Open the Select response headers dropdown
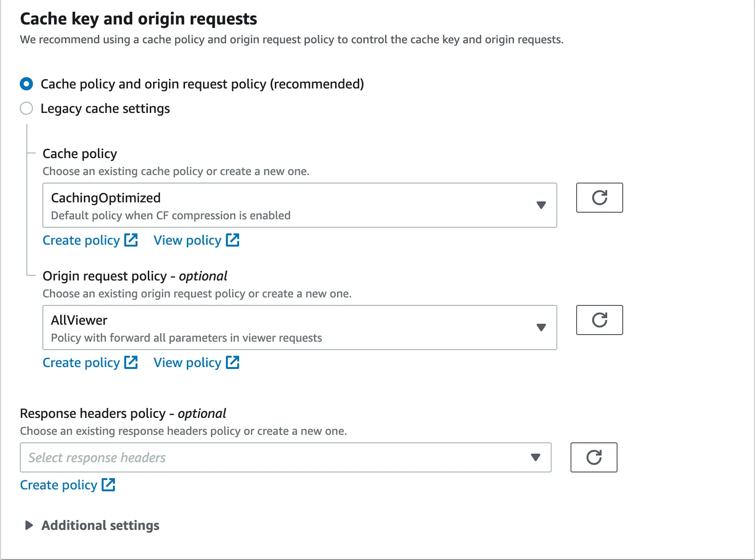The height and width of the screenshot is (560, 755). pos(285,457)
